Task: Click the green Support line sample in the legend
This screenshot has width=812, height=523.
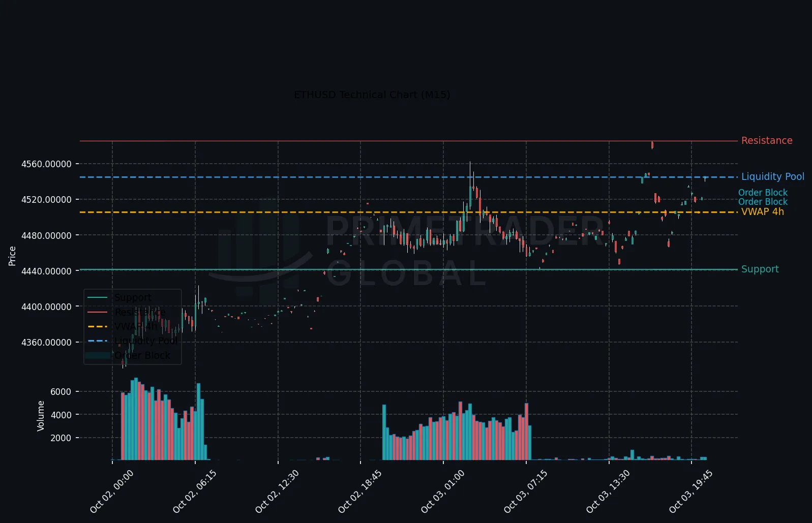Action: (98, 297)
